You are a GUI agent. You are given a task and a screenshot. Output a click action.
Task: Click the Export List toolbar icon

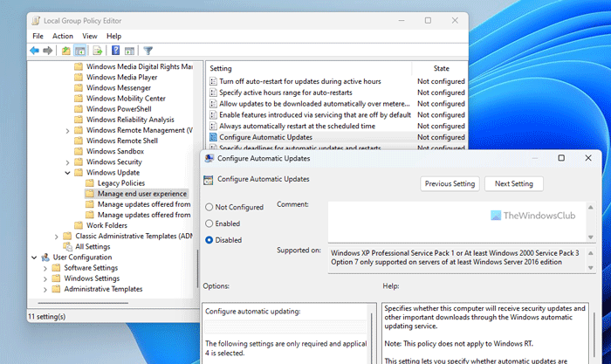click(99, 51)
